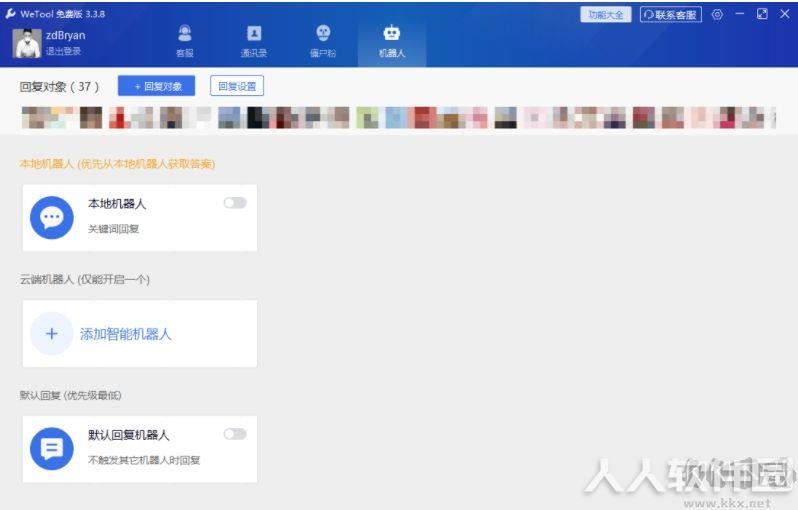This screenshot has height=510, width=798.
Task: Toggle the 默认回复机器人 switch
Action: [x=235, y=434]
